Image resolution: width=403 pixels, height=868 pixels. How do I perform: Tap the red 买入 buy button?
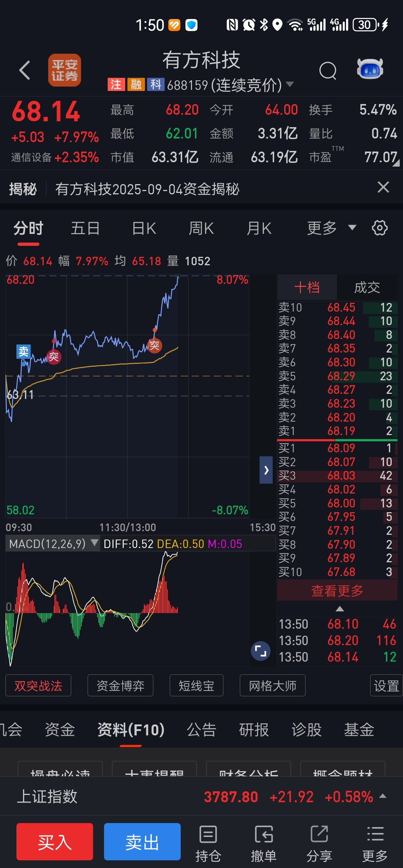(55, 842)
